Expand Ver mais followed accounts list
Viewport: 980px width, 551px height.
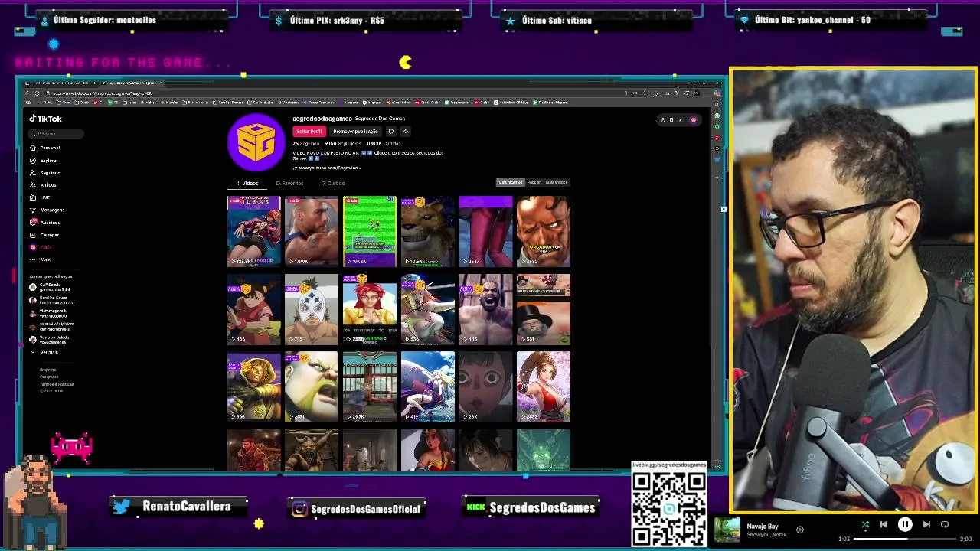[45, 352]
